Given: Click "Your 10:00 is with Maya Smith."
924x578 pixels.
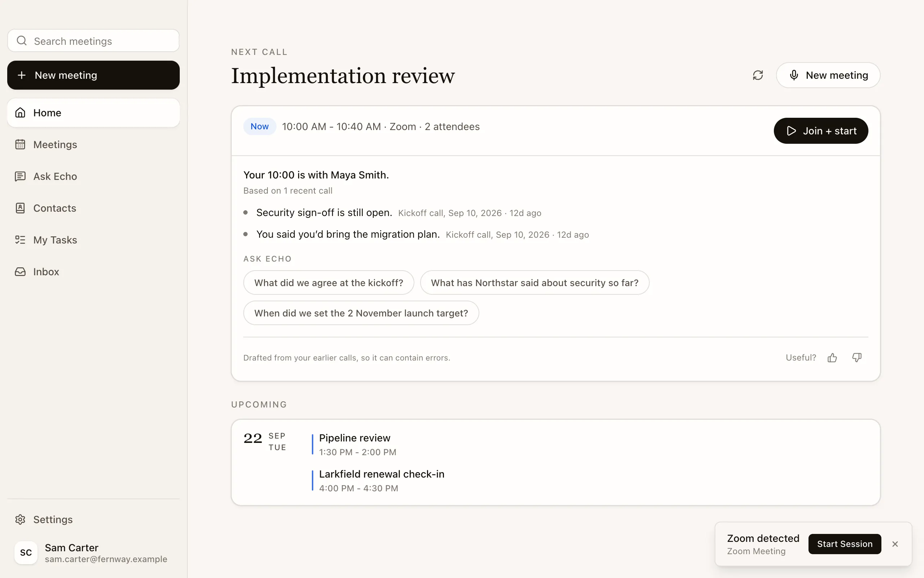Looking at the screenshot, I should [x=316, y=175].
